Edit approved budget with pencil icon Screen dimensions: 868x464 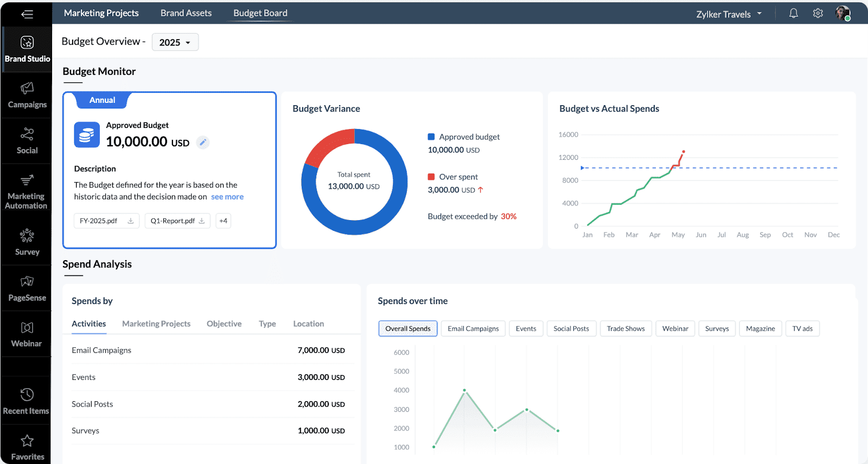(x=203, y=143)
